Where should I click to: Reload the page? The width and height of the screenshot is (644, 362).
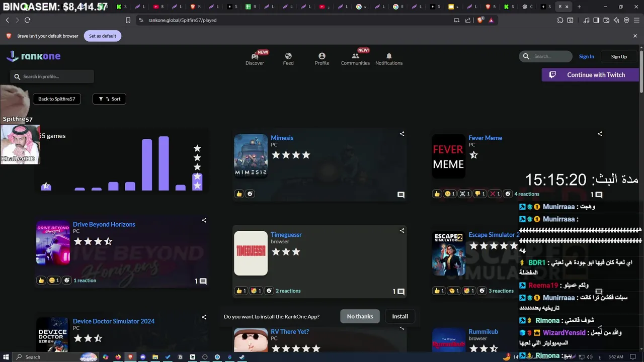27,20
